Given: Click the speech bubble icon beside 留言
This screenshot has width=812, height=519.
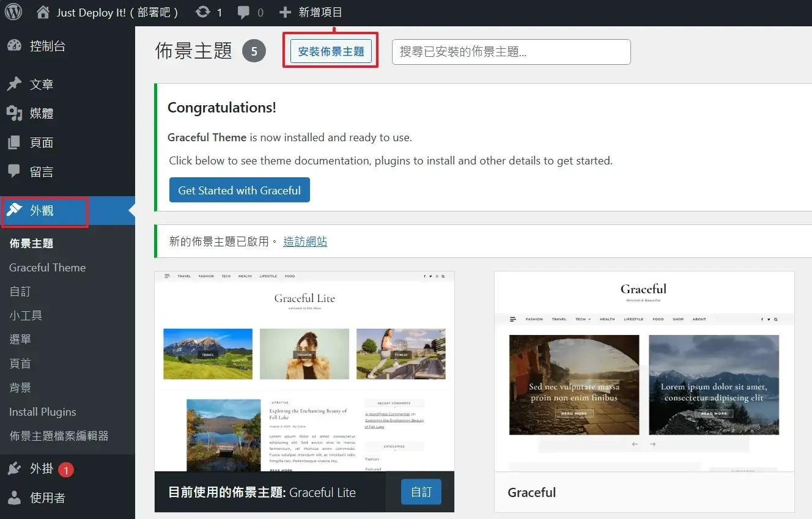Looking at the screenshot, I should (x=14, y=172).
